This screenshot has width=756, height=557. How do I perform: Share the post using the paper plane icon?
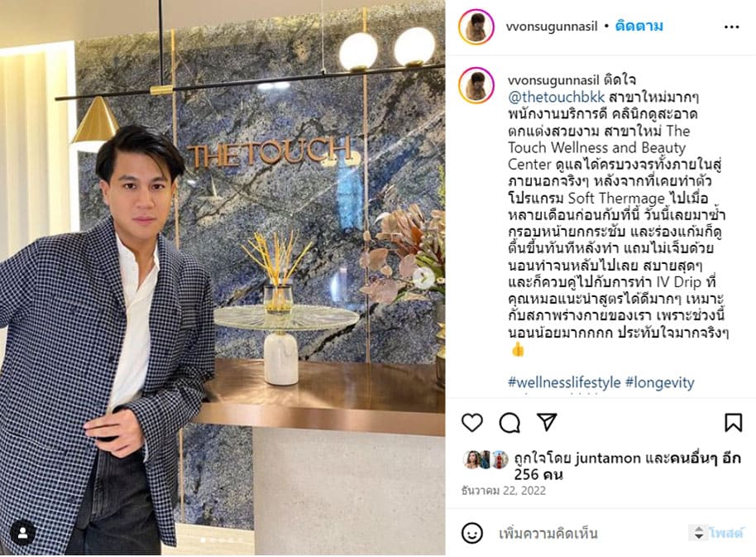(x=547, y=422)
